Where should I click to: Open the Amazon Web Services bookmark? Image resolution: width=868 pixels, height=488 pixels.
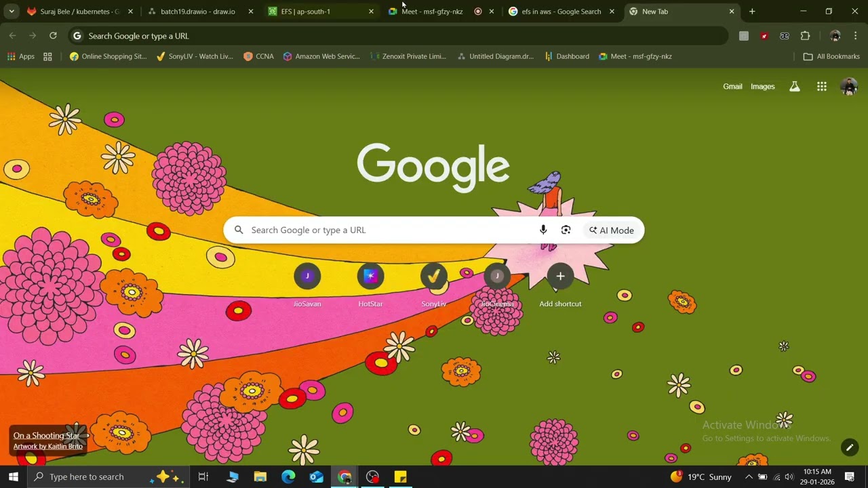(321, 56)
